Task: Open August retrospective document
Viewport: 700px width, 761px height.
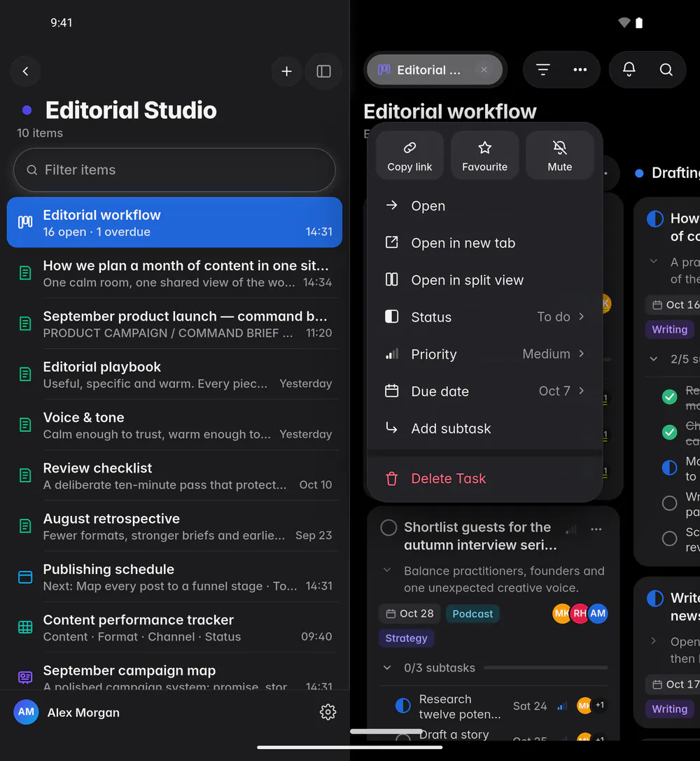Action: pyautogui.click(x=174, y=526)
